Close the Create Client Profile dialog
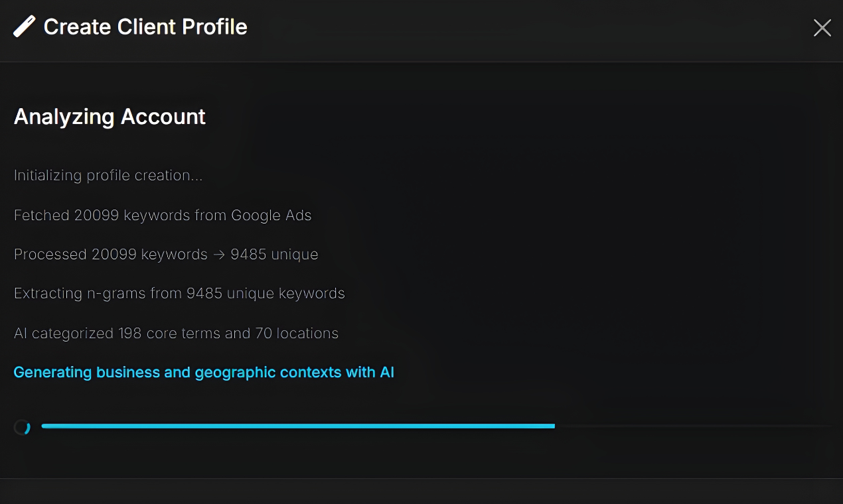The width and height of the screenshot is (843, 504). (822, 28)
